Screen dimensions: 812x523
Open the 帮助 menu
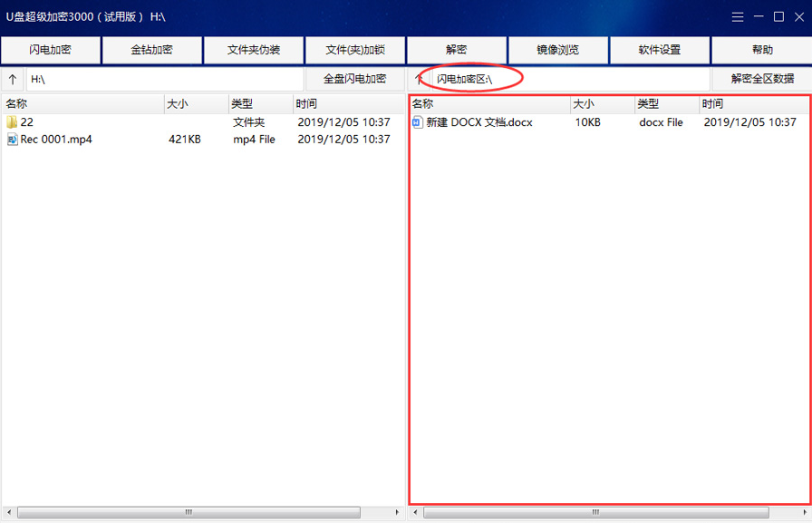[x=762, y=50]
